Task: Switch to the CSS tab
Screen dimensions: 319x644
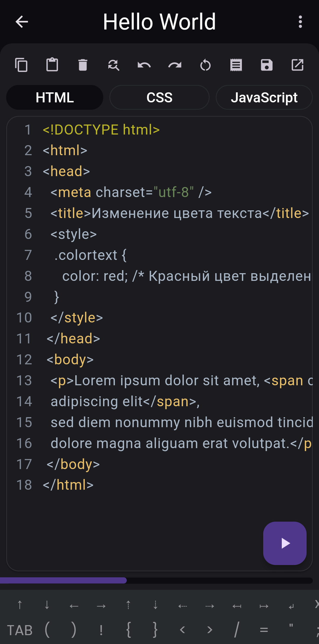Action: [159, 98]
